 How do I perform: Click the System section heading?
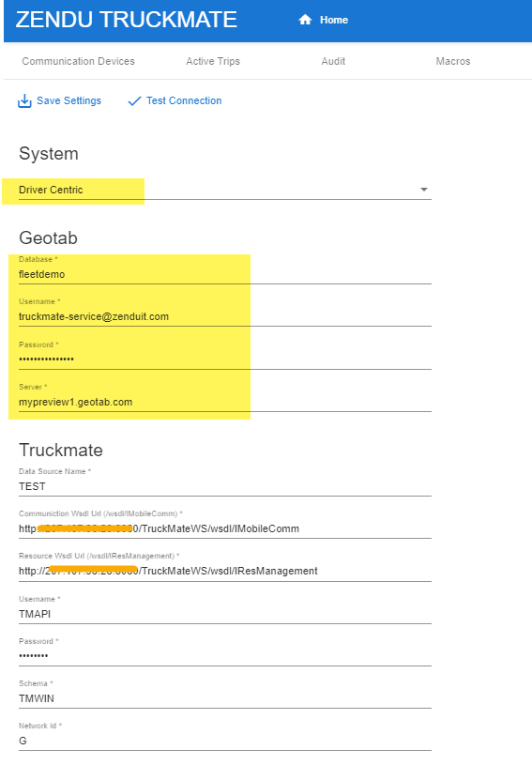(x=49, y=154)
